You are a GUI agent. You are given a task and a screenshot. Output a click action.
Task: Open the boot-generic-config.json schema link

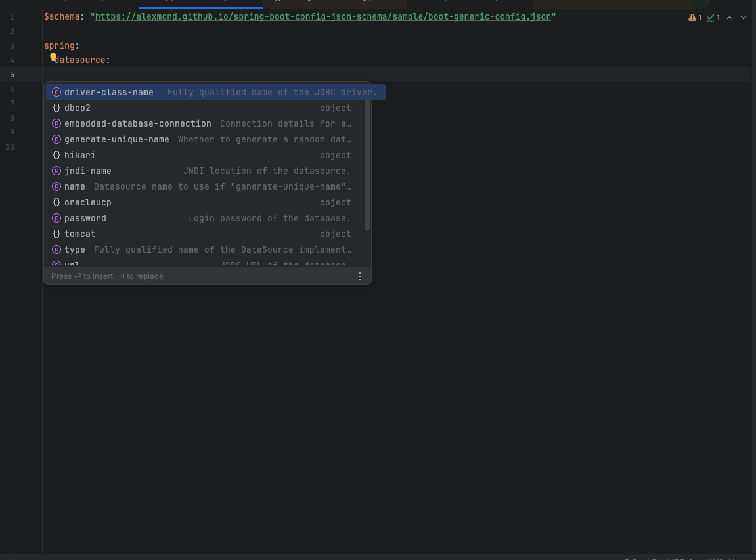point(322,16)
